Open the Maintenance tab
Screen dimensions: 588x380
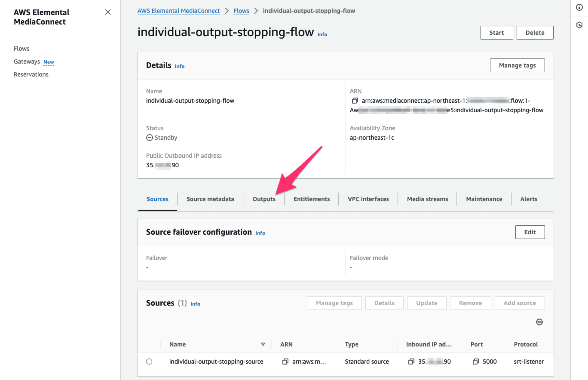[x=484, y=199]
